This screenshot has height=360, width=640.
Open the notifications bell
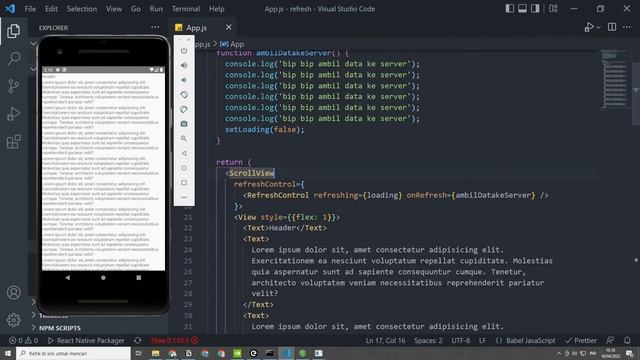tap(627, 340)
